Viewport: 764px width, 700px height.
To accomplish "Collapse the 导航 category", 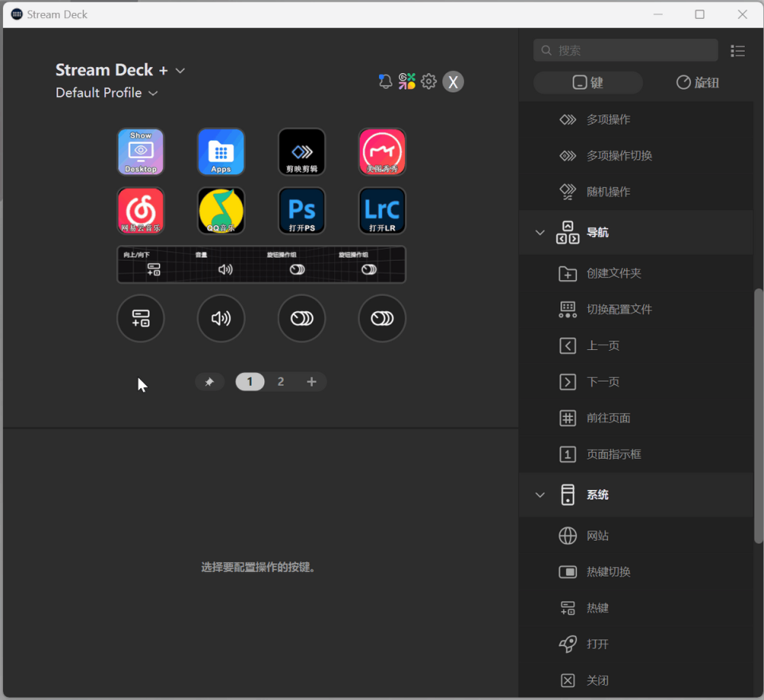I will pos(540,232).
